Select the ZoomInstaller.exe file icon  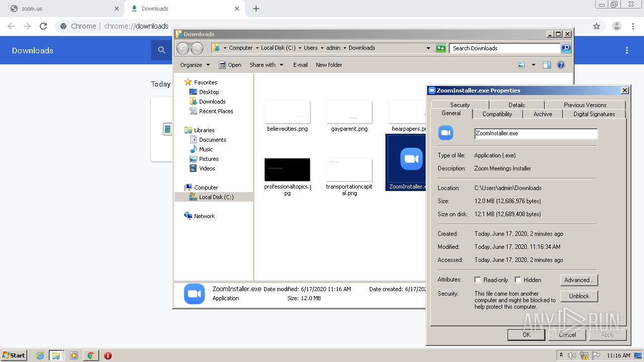411,159
